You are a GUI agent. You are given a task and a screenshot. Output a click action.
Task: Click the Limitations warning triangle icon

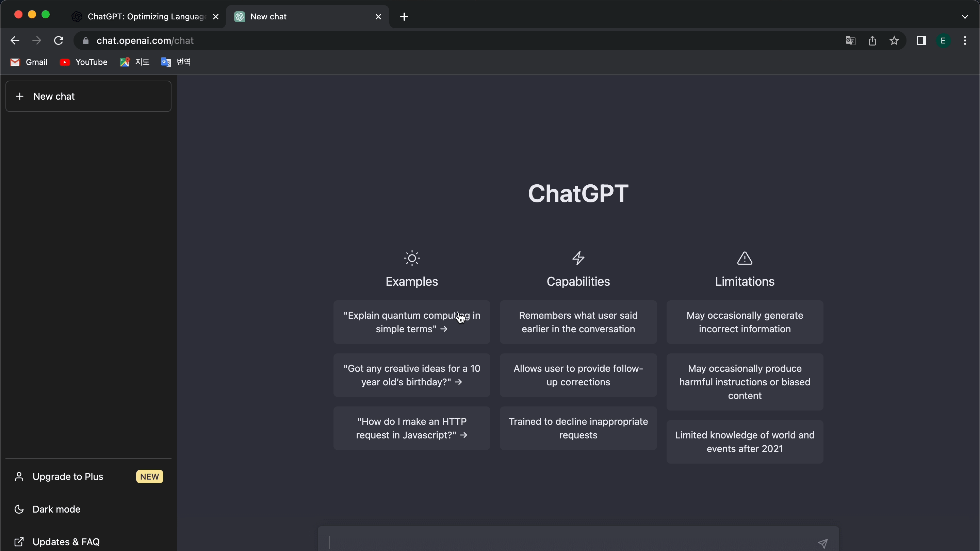tap(745, 258)
